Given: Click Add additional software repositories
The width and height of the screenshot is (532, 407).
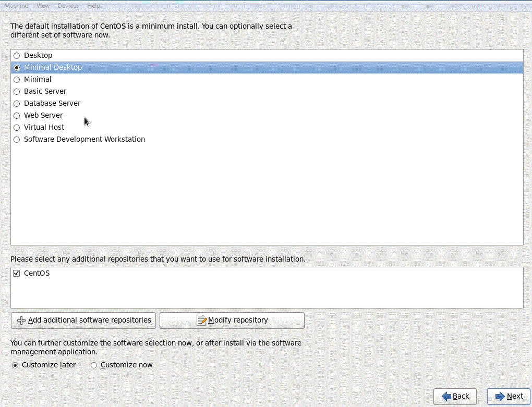Looking at the screenshot, I should click(x=83, y=320).
